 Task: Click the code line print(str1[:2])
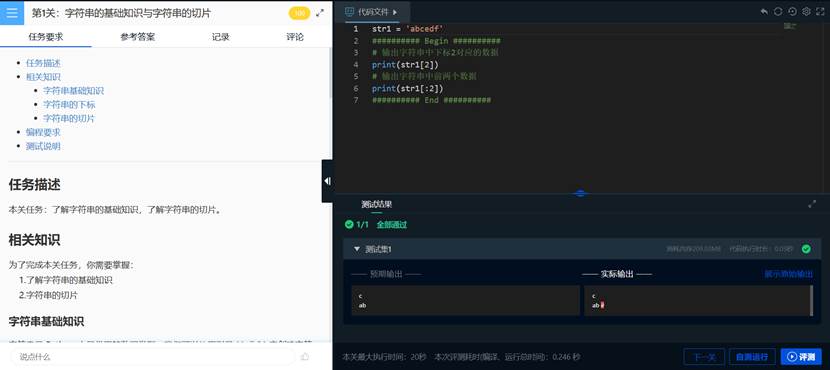pos(408,88)
